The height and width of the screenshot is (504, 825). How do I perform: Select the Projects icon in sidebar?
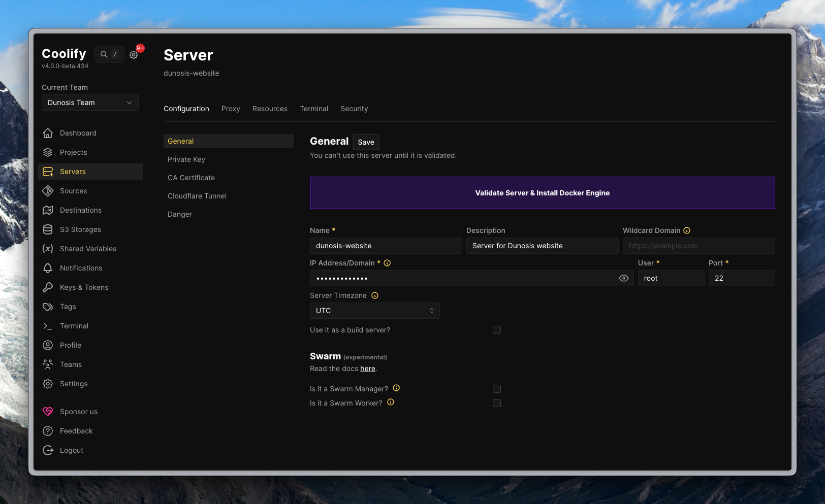click(48, 152)
